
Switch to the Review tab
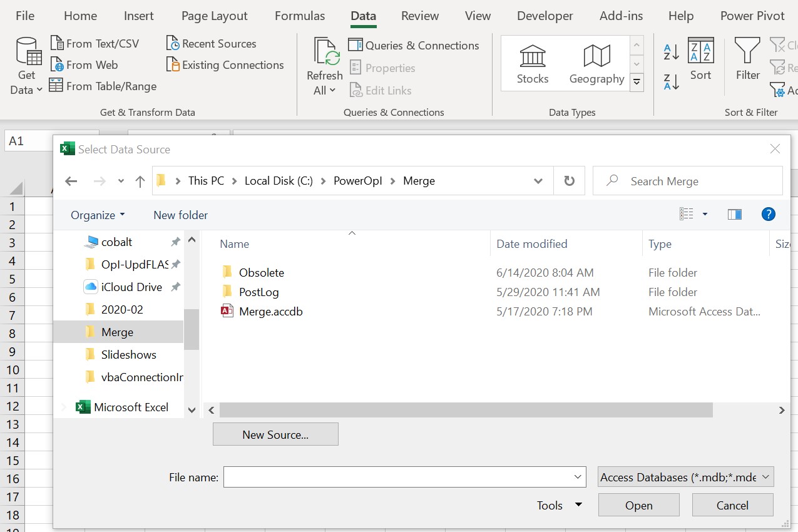[x=420, y=16]
